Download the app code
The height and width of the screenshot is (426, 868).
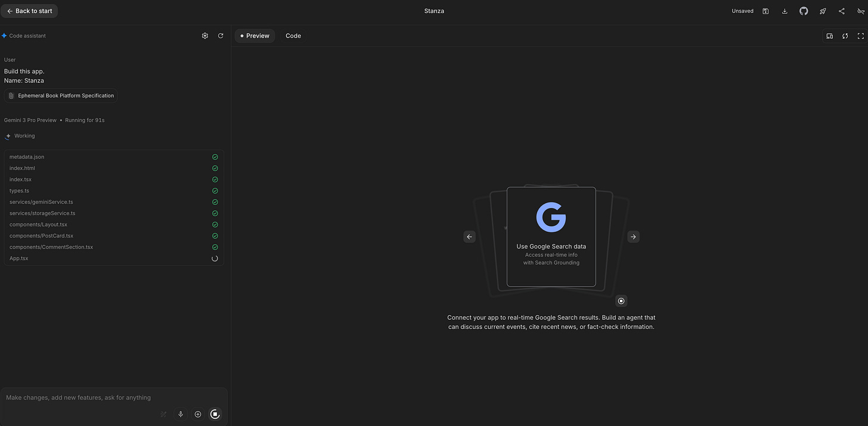(785, 11)
